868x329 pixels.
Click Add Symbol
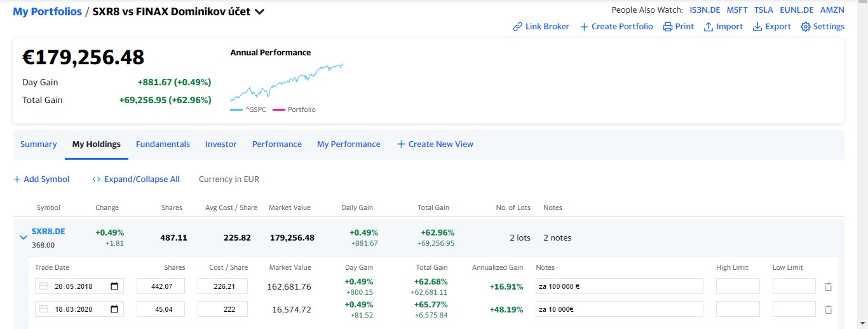(x=41, y=179)
